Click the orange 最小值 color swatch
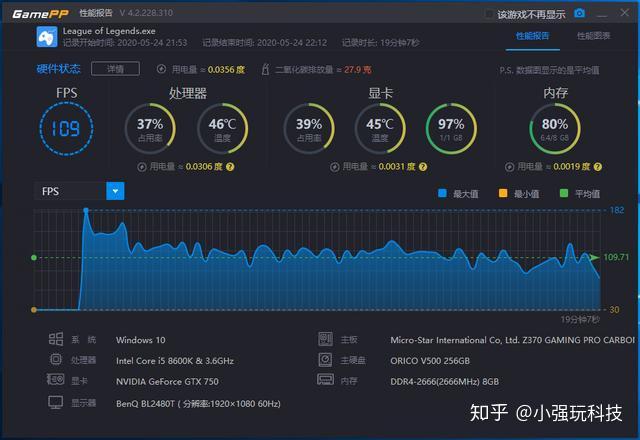640x440 pixels. tap(503, 193)
